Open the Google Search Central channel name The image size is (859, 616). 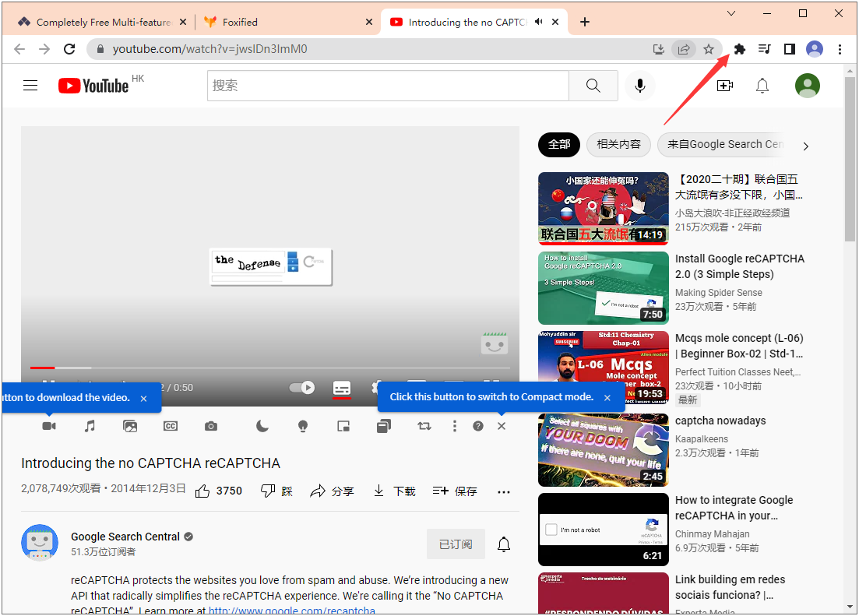(125, 537)
